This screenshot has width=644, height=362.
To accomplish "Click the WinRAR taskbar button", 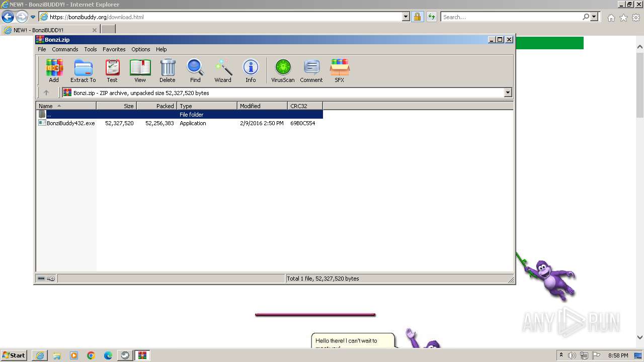I will (142, 355).
